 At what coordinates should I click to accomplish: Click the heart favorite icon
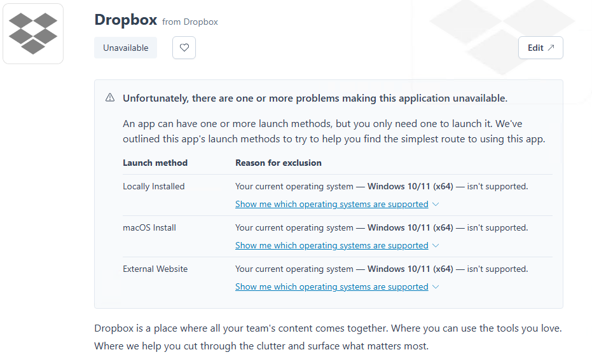(184, 48)
